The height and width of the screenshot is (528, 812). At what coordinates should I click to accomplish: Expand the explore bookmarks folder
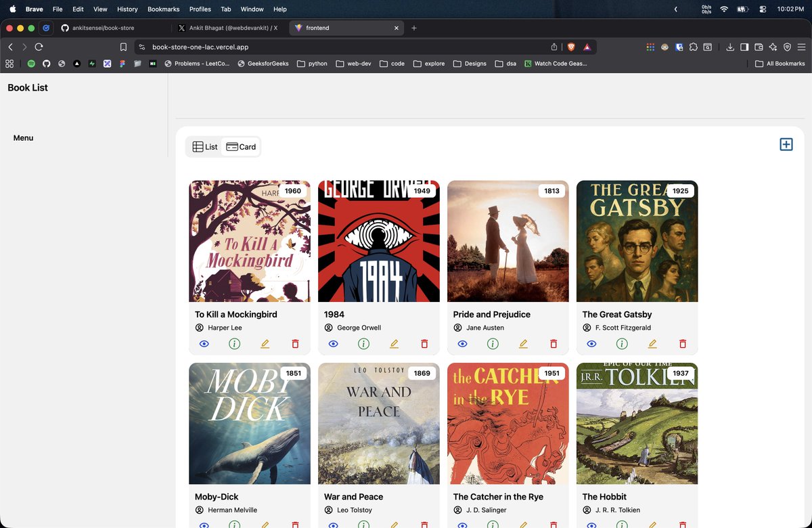click(x=429, y=64)
